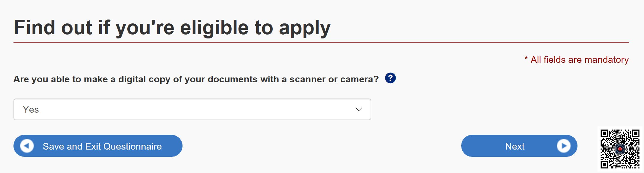This screenshot has height=173, width=644.
Task: Click the QR code image
Action: click(x=620, y=149)
